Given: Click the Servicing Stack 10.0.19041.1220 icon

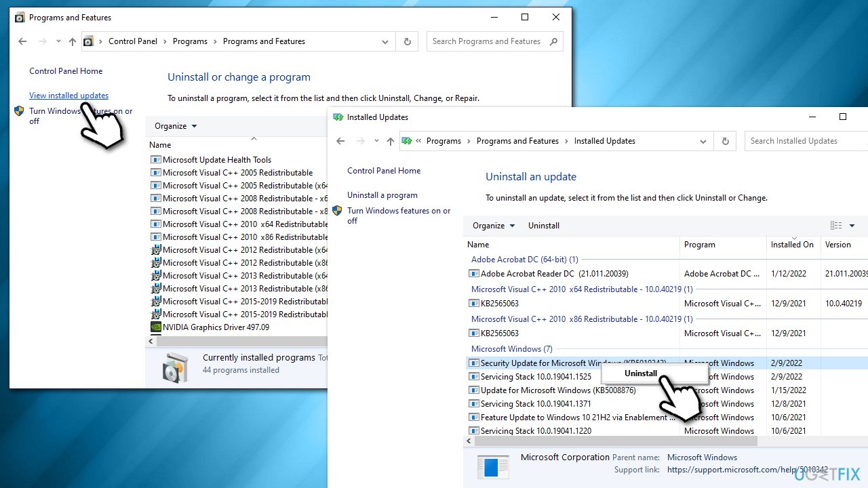Looking at the screenshot, I should (x=474, y=431).
